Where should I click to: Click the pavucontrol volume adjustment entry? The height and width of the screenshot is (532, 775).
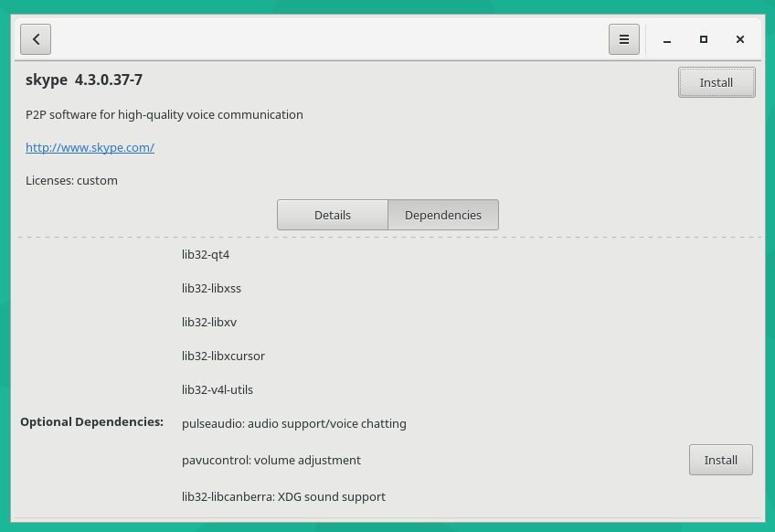tap(271, 460)
